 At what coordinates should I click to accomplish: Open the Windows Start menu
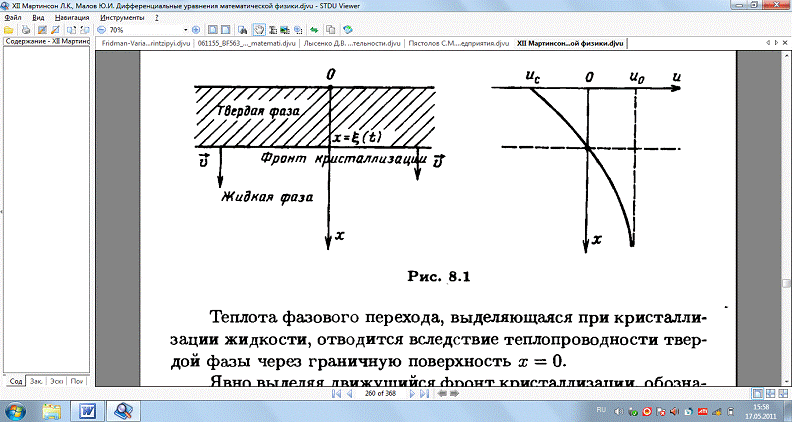[14, 411]
